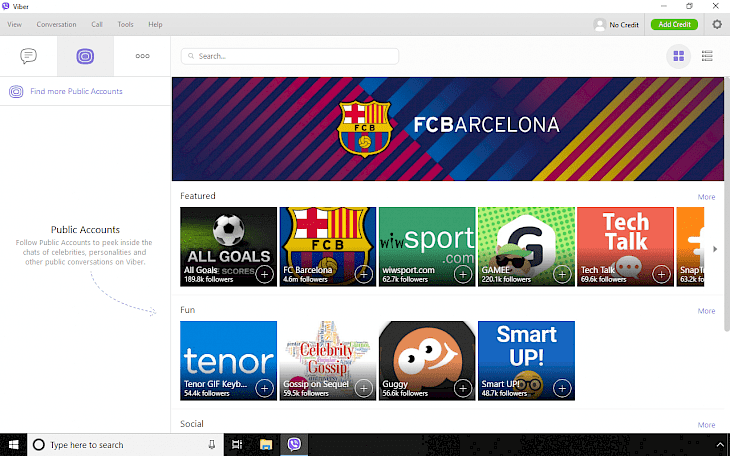Open the Smart UP! account tile
This screenshot has height=456, width=730.
point(526,361)
